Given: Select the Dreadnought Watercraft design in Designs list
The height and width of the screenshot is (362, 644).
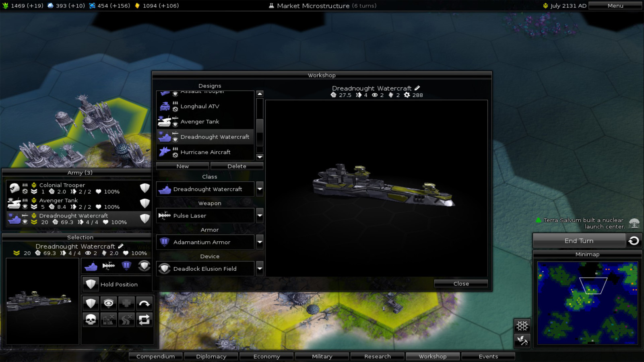Looking at the screenshot, I should 205,137.
